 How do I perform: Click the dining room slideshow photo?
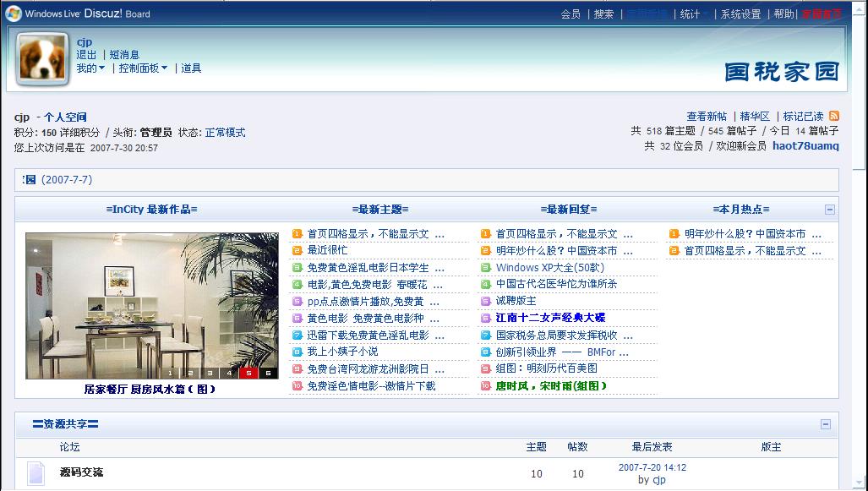tap(151, 300)
